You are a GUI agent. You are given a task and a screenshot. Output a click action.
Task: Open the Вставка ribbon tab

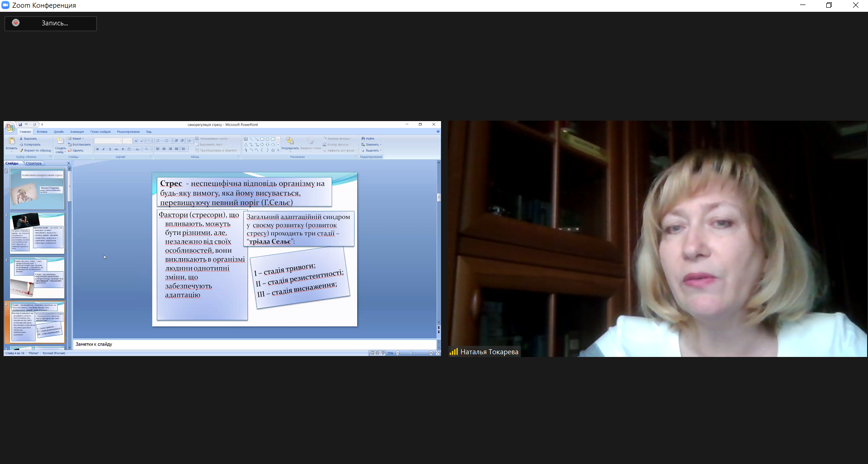click(42, 132)
